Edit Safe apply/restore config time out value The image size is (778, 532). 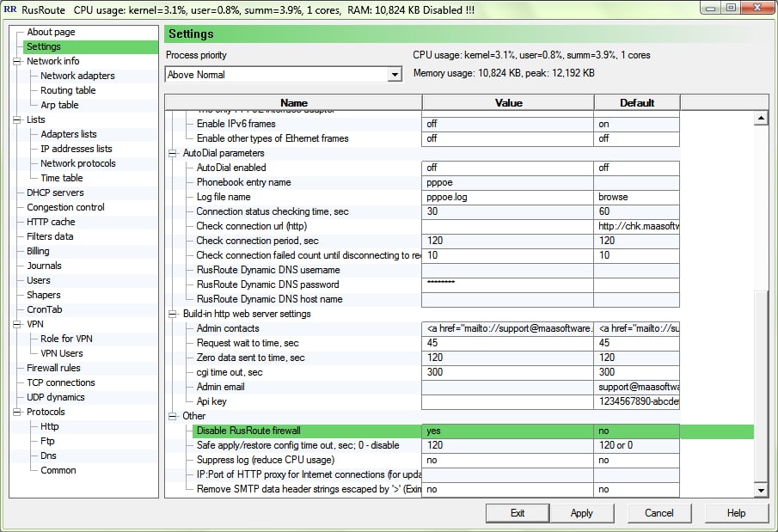coord(507,445)
